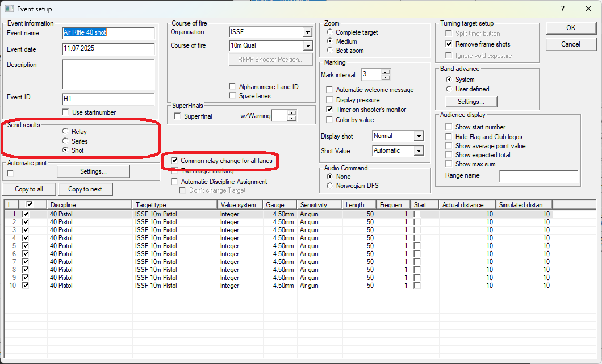Uncheck Common relay change for all lanes
This screenshot has width=602, height=364.
coord(174,161)
